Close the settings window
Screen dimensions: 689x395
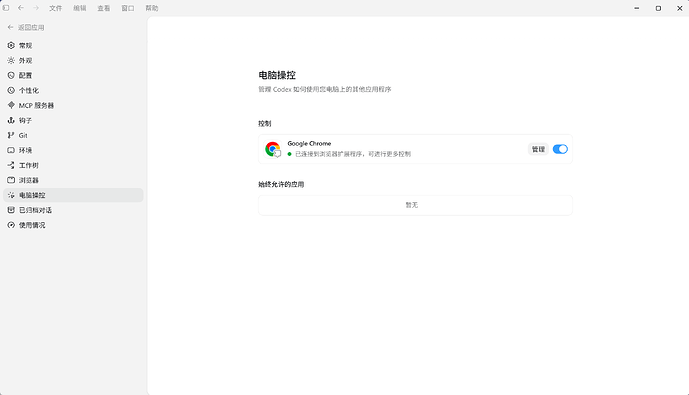click(x=679, y=8)
